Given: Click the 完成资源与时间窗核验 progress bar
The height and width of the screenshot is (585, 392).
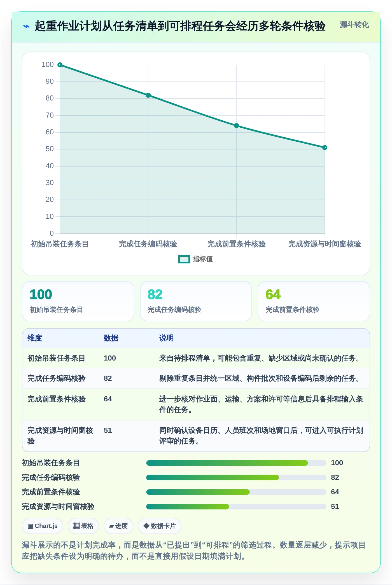Looking at the screenshot, I should pyautogui.click(x=236, y=507).
